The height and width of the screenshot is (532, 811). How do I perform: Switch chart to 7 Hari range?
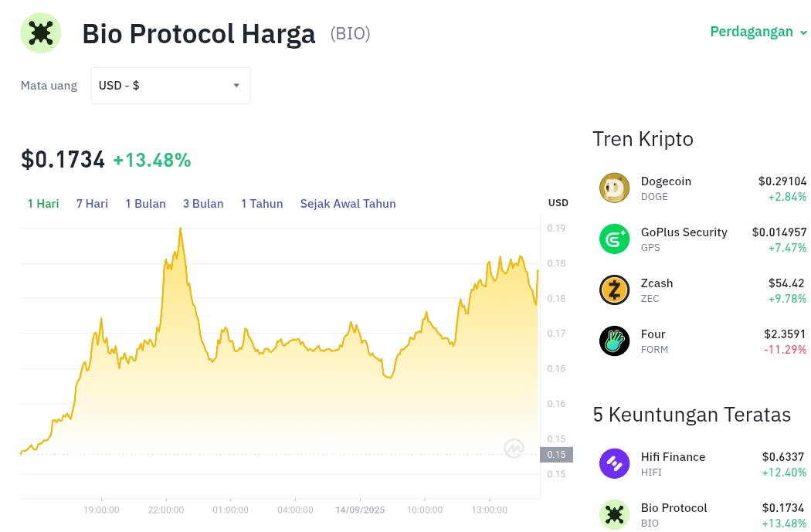point(92,204)
